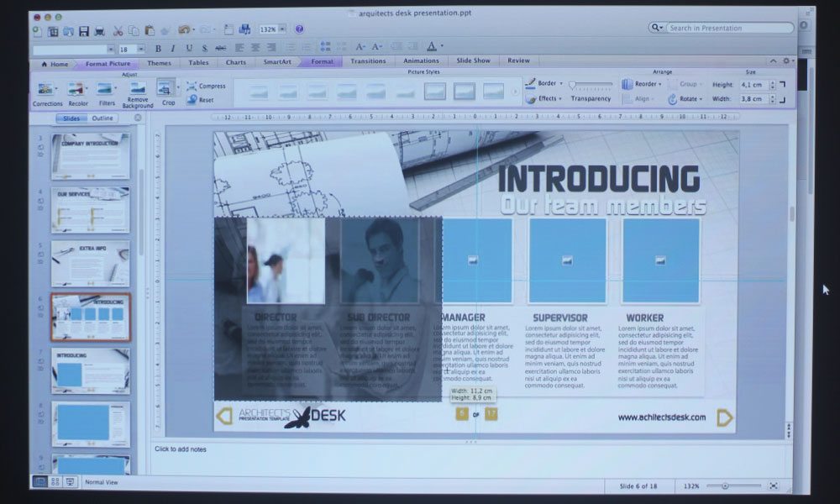
Task: Apply italic with the I icon
Action: (172, 49)
